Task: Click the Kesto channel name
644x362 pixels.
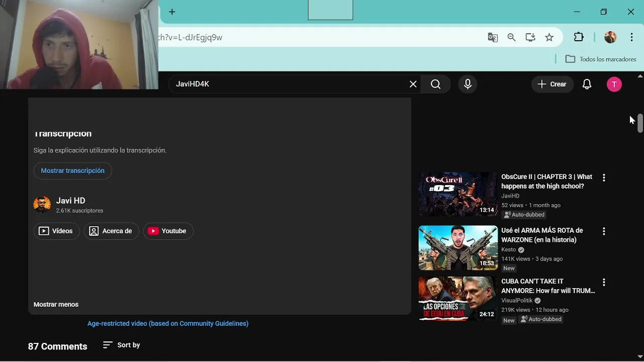Action: point(509,249)
